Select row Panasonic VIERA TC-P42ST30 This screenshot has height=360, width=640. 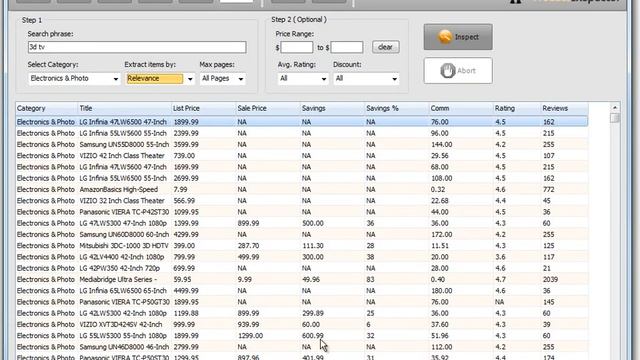pyautogui.click(x=302, y=212)
